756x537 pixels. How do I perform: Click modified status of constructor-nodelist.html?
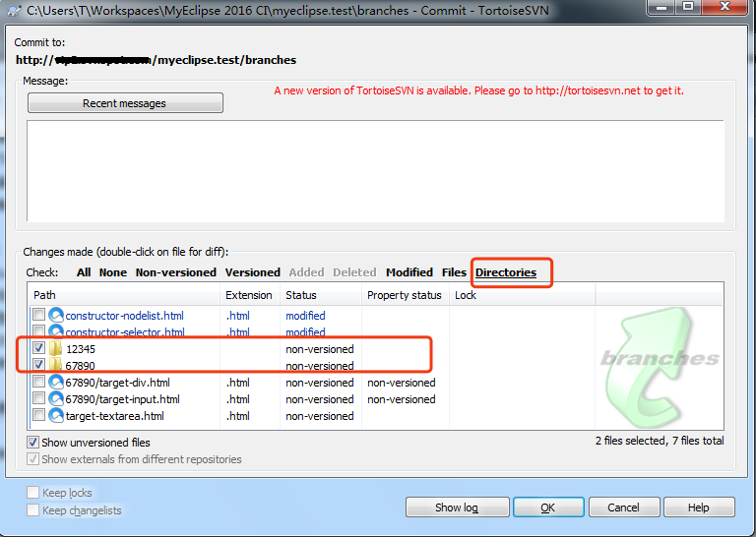click(x=305, y=316)
